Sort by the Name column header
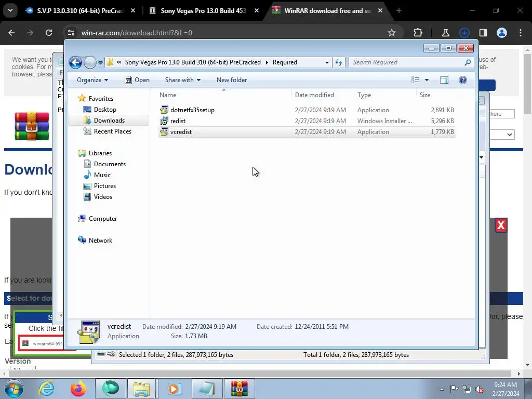This screenshot has width=532, height=399. point(168,95)
